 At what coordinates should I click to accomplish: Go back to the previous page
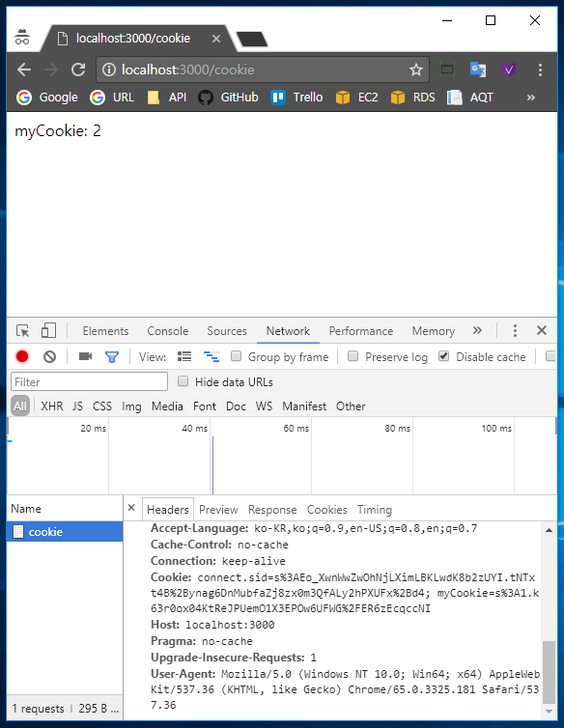[x=24, y=70]
